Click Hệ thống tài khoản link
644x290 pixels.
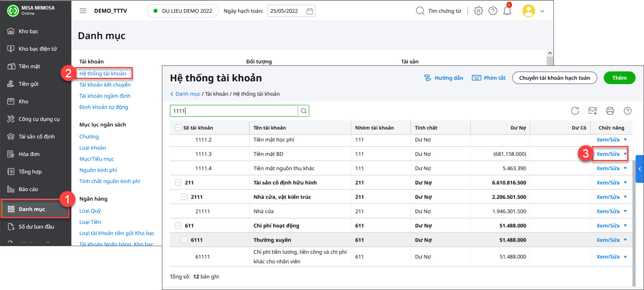[x=102, y=73]
